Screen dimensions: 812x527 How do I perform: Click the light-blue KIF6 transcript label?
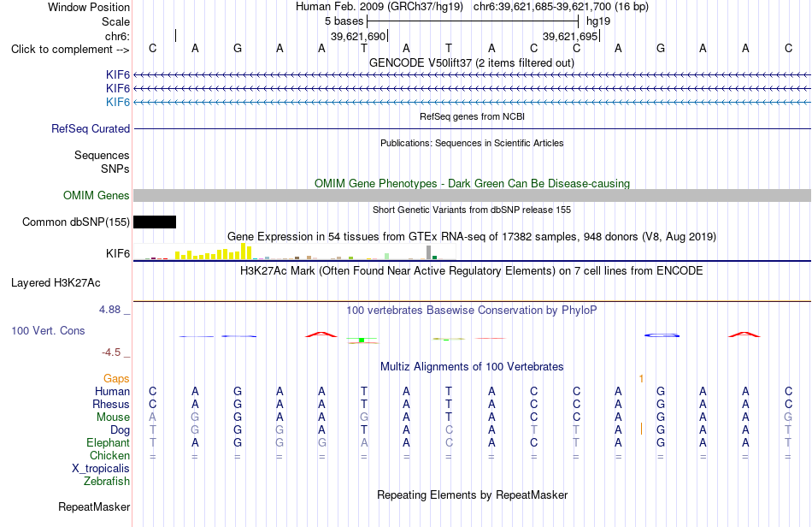(x=118, y=102)
